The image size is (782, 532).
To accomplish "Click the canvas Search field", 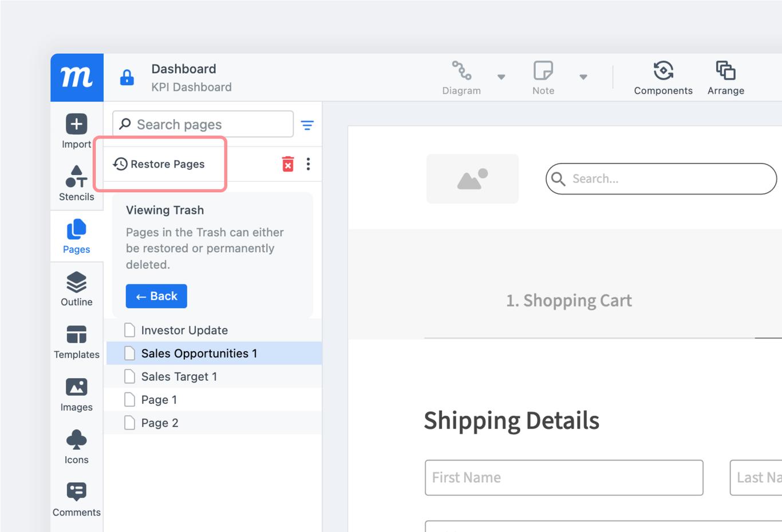I will pyautogui.click(x=661, y=179).
